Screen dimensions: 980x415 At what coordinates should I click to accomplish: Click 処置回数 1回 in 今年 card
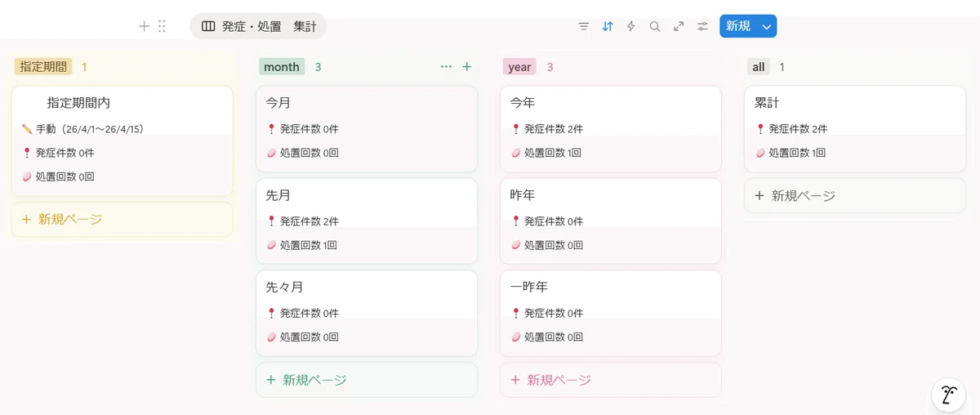553,153
